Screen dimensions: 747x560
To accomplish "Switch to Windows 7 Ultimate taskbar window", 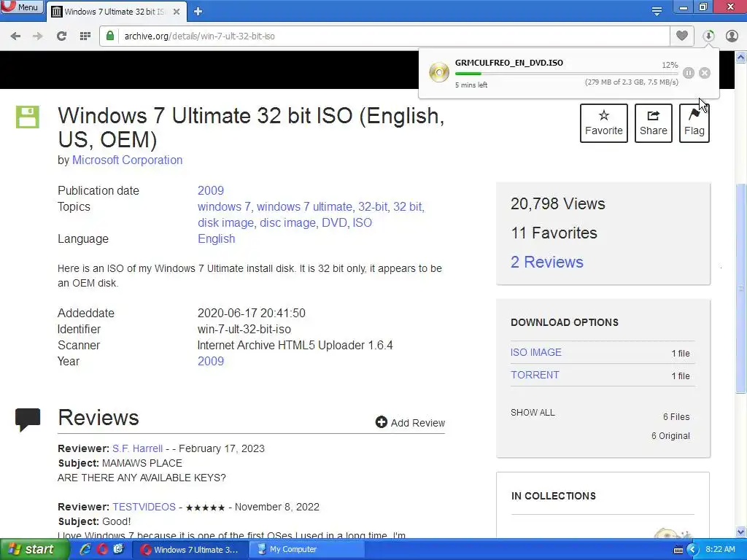I will coord(190,550).
